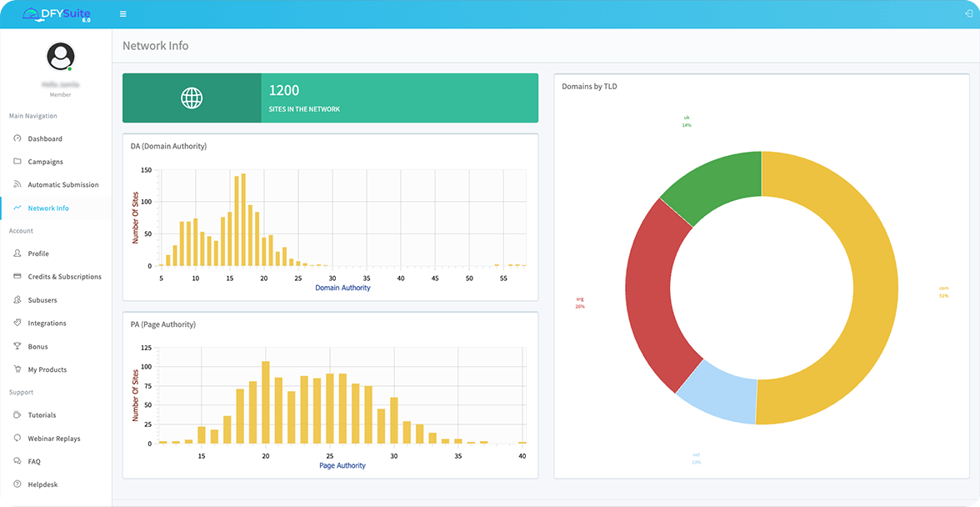Click the globe icon in the green banner
The width and height of the screenshot is (980, 507).
coord(192,98)
